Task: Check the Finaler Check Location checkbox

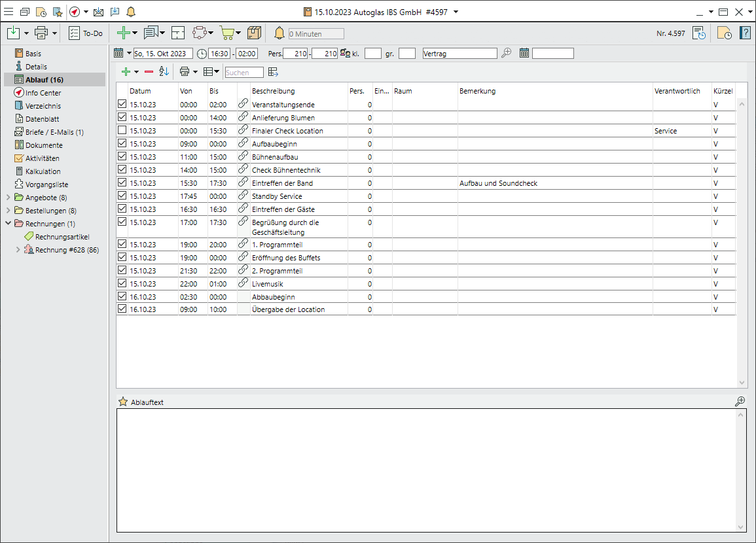Action: (122, 131)
